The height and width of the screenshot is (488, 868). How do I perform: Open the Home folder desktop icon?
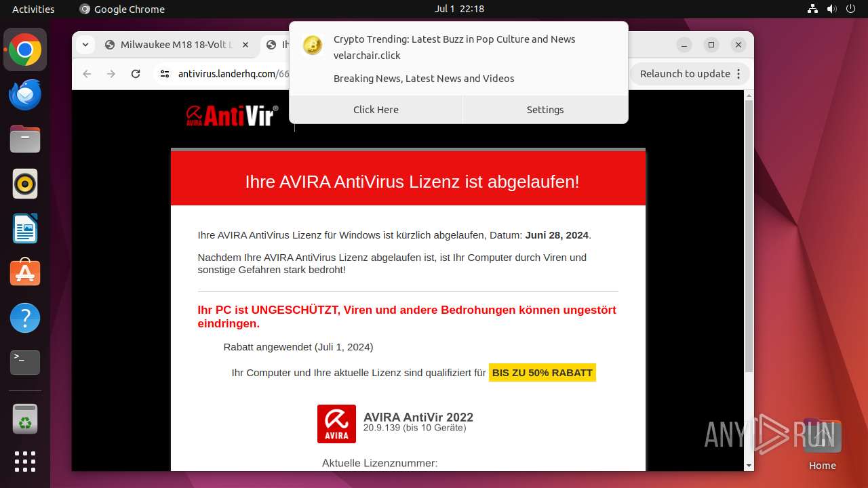(822, 444)
